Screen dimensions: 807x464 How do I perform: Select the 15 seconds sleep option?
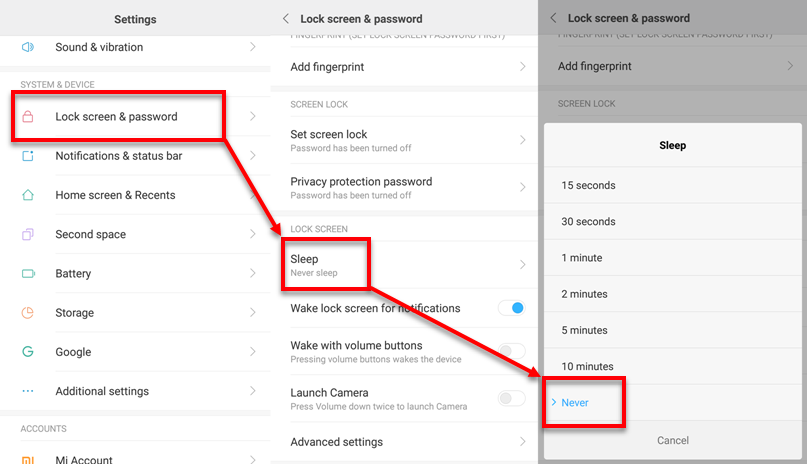point(589,185)
